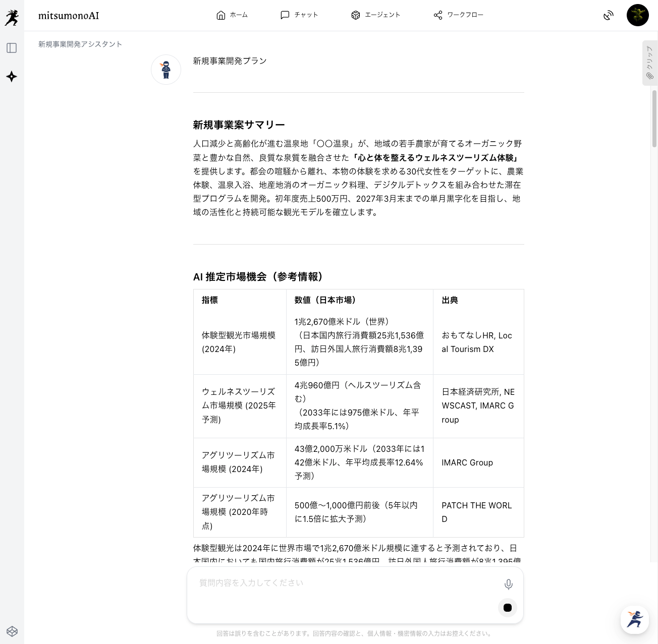658x644 pixels.
Task: Toggle the left sidebar panel
Action: pos(12,48)
